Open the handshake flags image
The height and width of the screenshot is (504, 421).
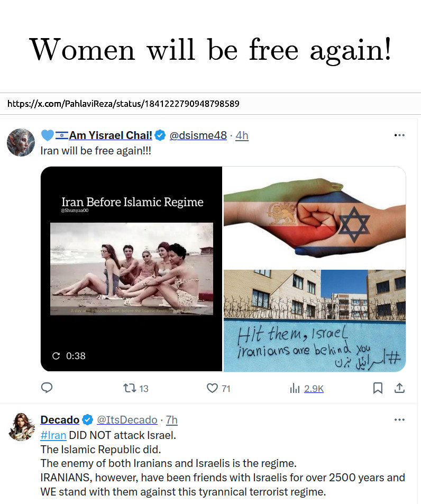click(315, 217)
